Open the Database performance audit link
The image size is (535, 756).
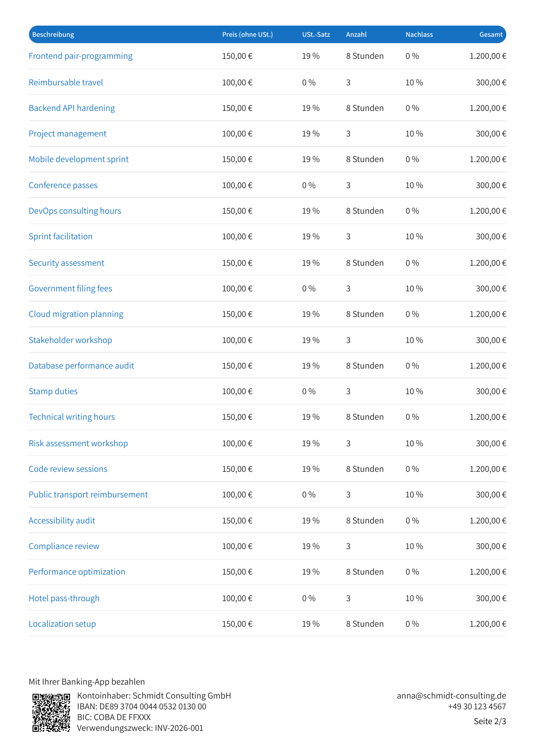coord(81,366)
